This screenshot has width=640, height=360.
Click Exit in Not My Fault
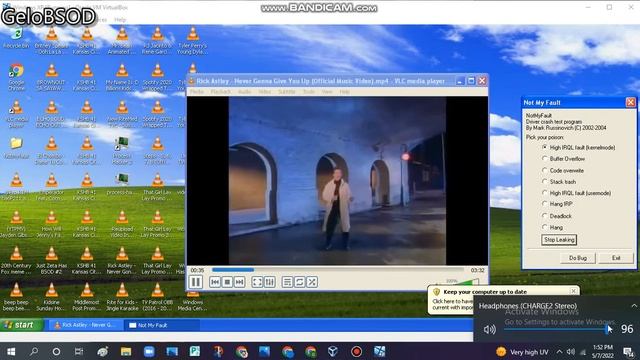point(616,258)
